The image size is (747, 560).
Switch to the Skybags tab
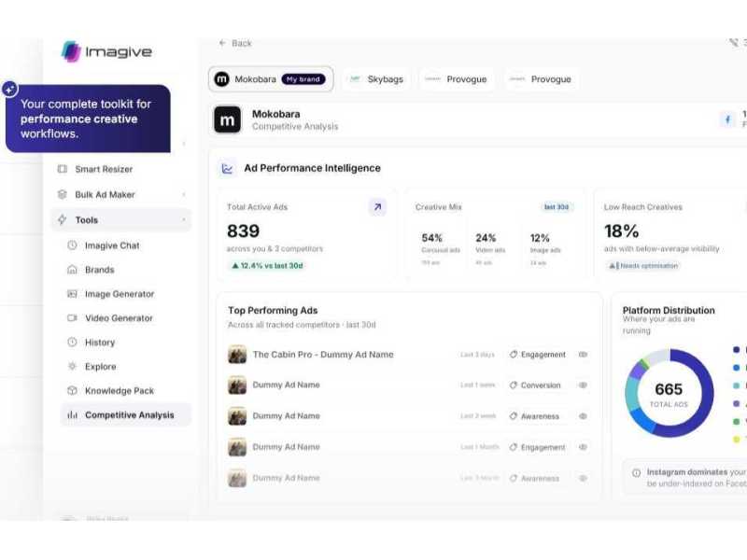click(x=376, y=79)
